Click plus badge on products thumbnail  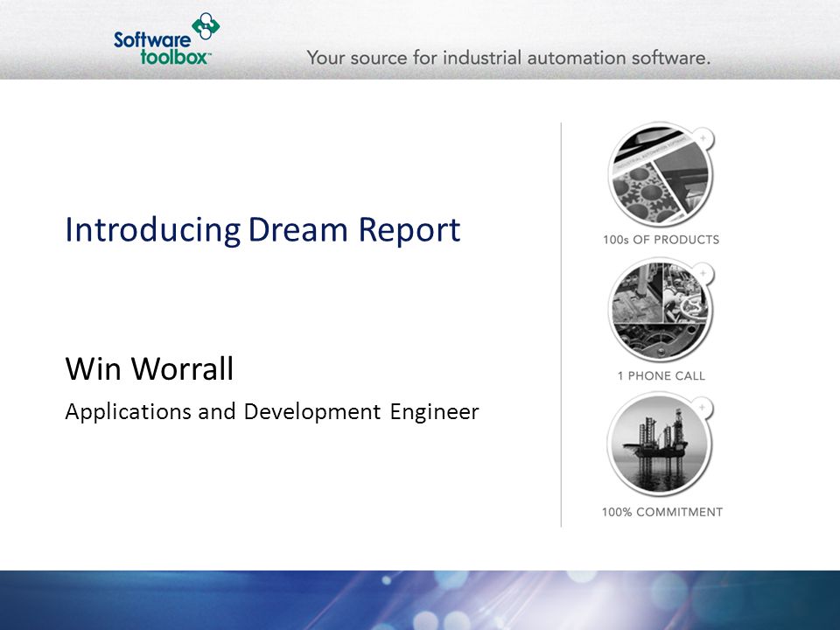[x=703, y=137]
